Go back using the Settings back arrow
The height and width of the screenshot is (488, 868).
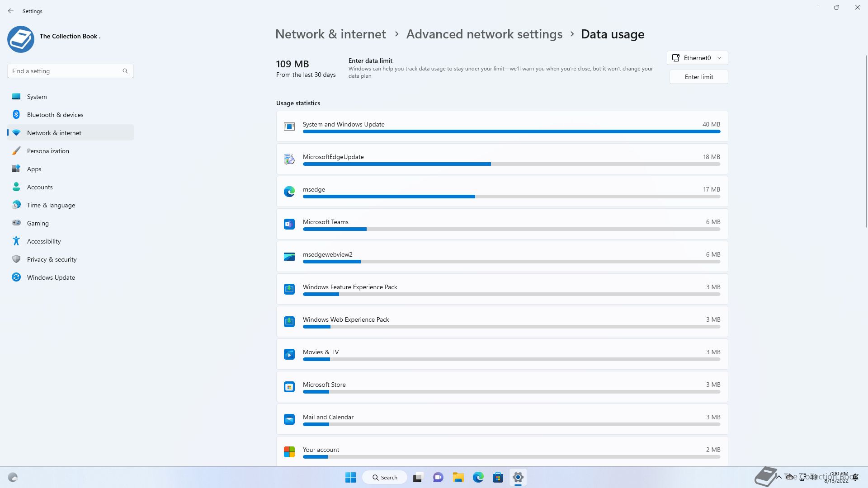coord(11,11)
